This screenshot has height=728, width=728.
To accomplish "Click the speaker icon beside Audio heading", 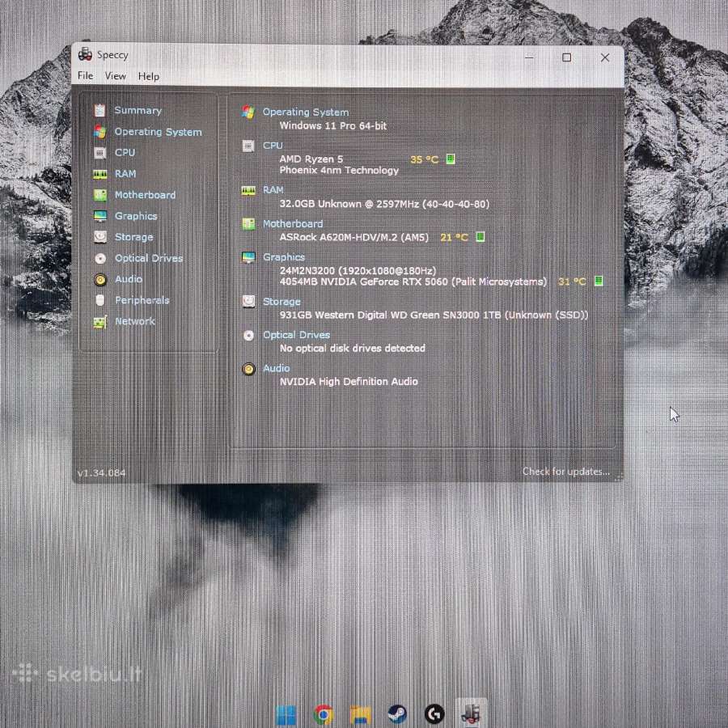I will coord(248,369).
